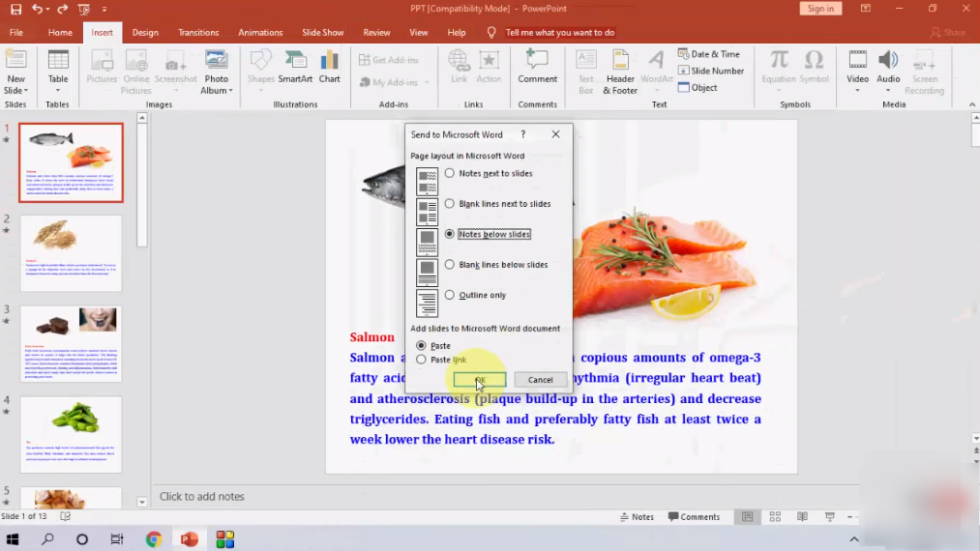Expand Photo Album dropdown arrow
The height and width of the screenshot is (551, 980).
pyautogui.click(x=230, y=91)
